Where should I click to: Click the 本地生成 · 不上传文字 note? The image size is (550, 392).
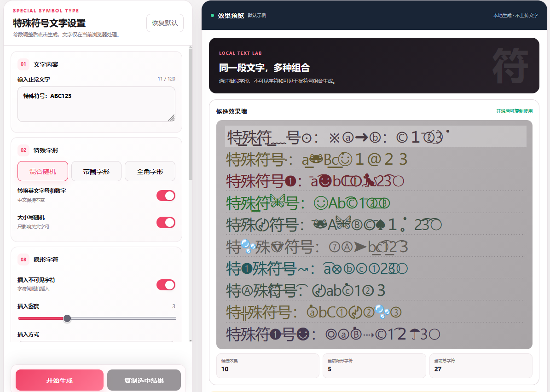pos(515,16)
